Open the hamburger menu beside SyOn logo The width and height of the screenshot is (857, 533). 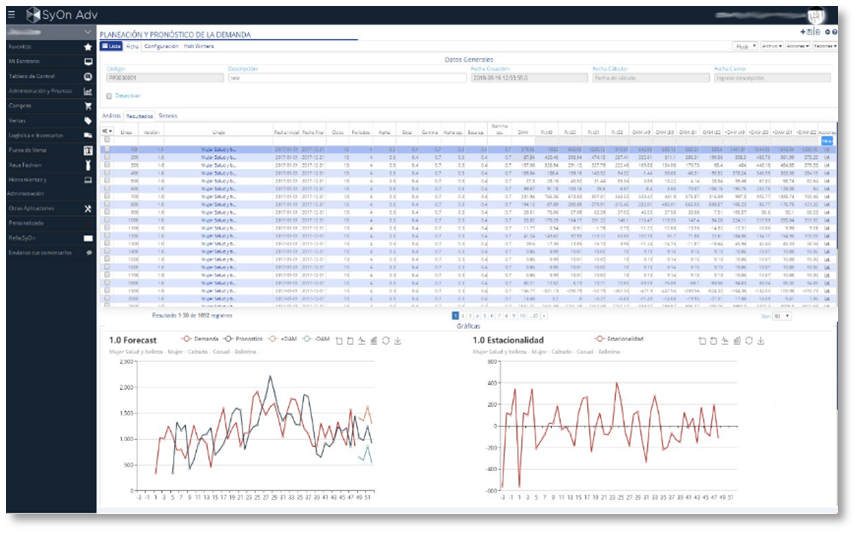10,14
